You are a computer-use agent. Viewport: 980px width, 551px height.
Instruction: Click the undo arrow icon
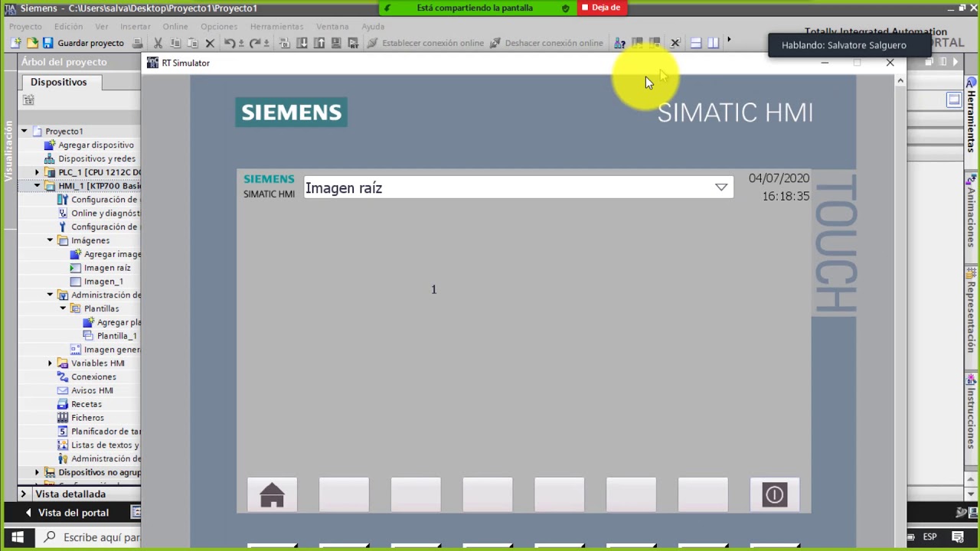(x=229, y=43)
